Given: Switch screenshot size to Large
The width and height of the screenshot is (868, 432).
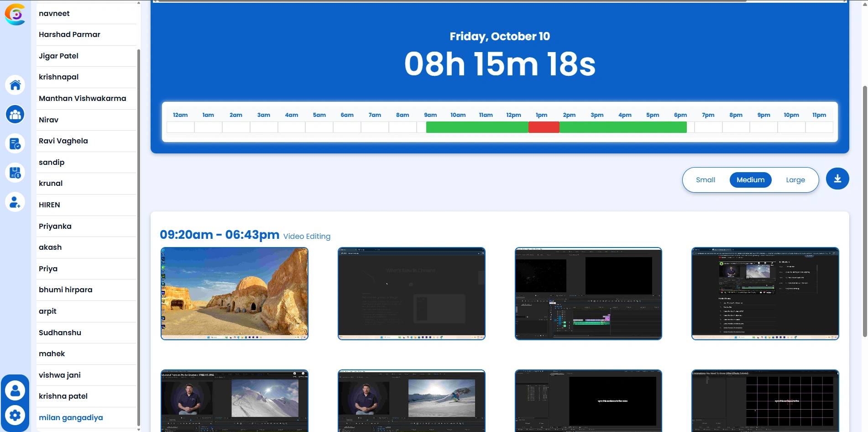Looking at the screenshot, I should coord(795,179).
